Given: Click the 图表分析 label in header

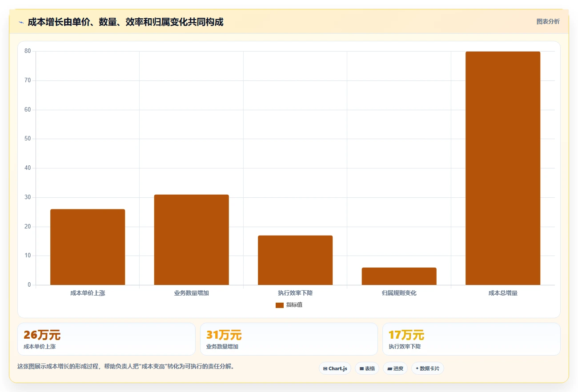Looking at the screenshot, I should click(548, 21).
